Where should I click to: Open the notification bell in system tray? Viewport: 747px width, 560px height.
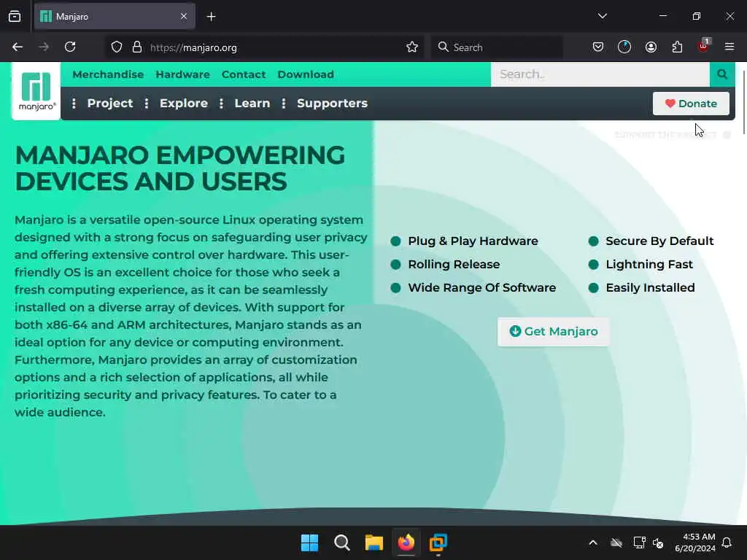coord(727,542)
